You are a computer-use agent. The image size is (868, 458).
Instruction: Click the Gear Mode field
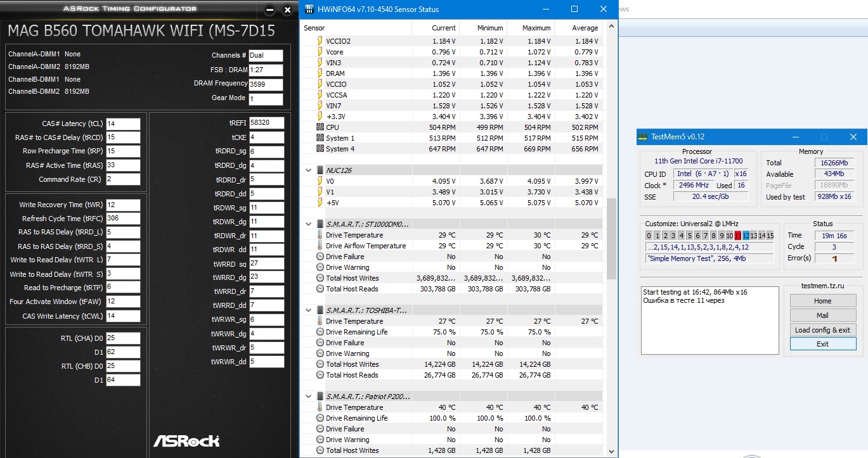click(266, 99)
